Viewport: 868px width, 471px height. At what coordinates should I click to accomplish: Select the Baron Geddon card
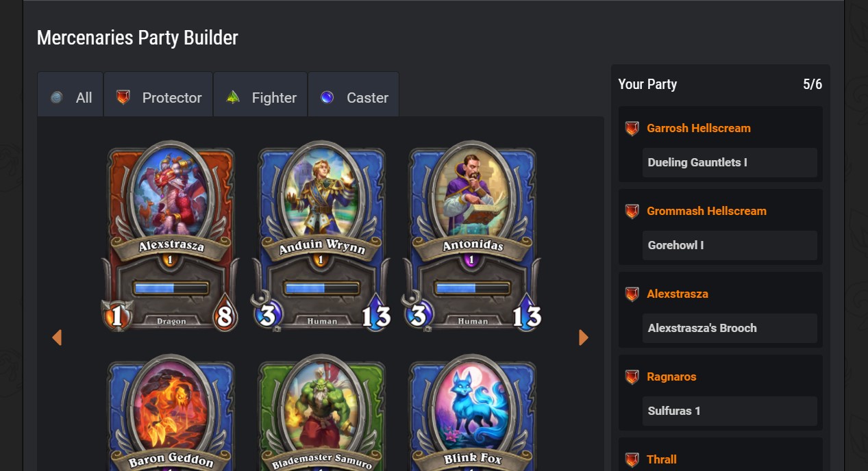coord(171,413)
